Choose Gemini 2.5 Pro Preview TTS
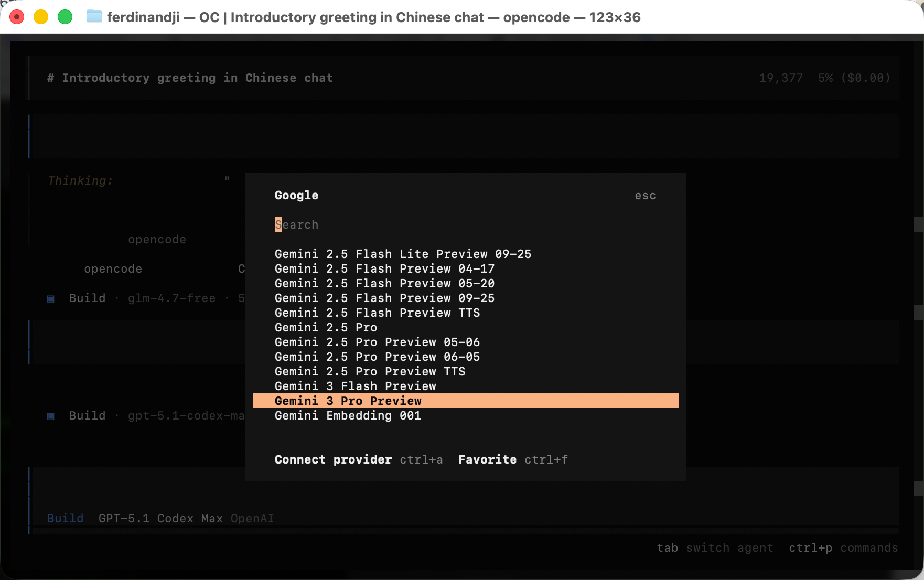 [370, 371]
